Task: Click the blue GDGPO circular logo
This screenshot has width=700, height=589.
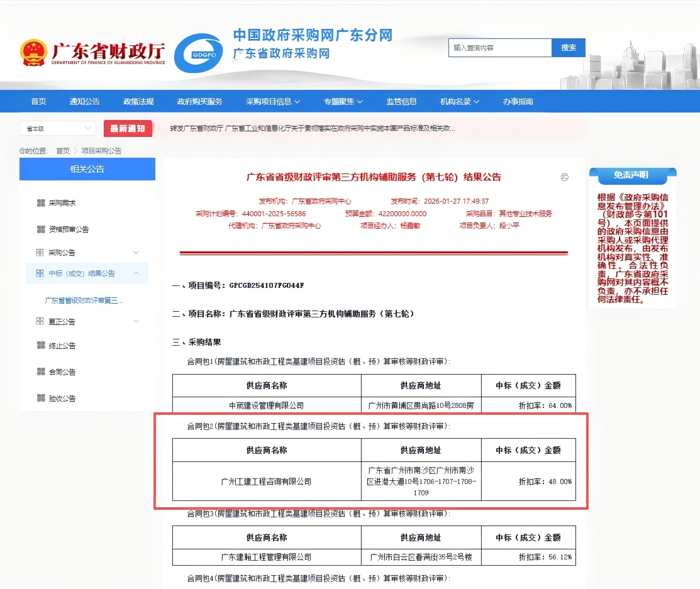Action: [x=199, y=53]
